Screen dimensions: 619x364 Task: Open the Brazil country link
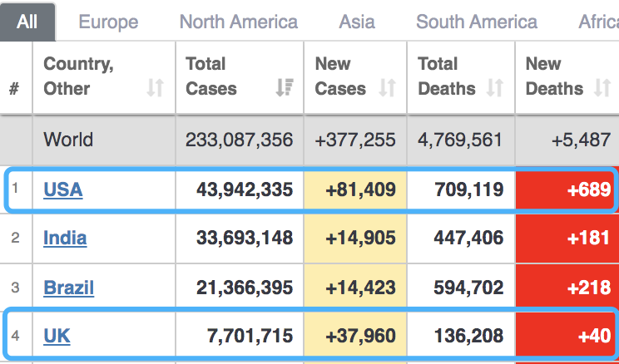coord(68,288)
